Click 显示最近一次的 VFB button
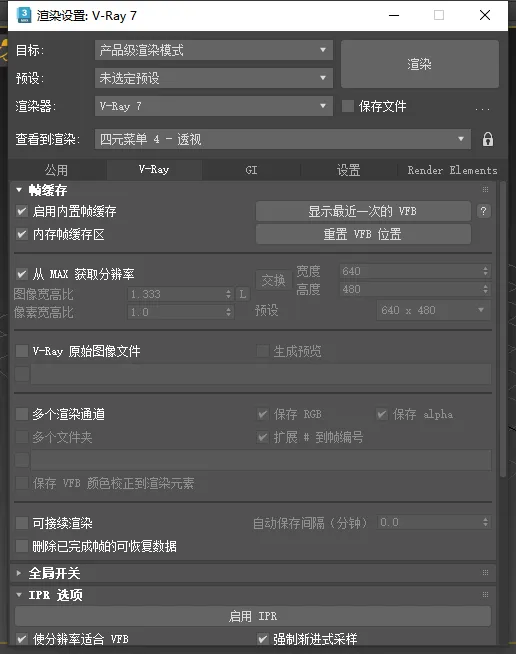The width and height of the screenshot is (516, 654). point(363,211)
